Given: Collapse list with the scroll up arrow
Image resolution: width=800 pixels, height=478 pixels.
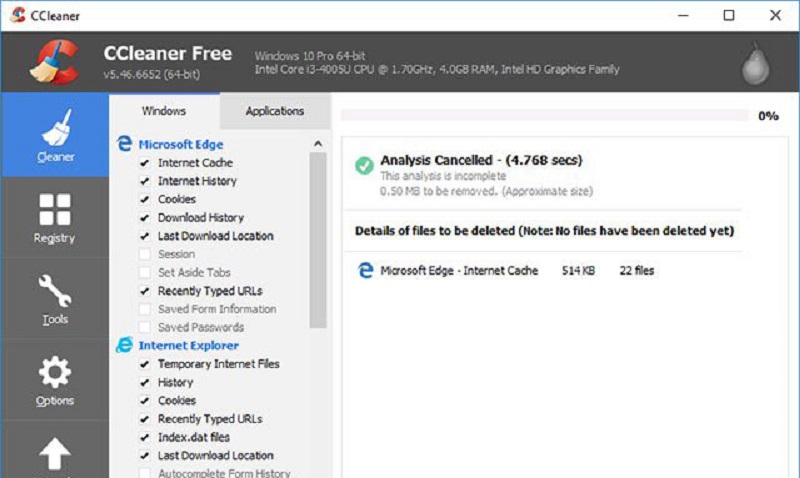Looking at the screenshot, I should tap(318, 144).
